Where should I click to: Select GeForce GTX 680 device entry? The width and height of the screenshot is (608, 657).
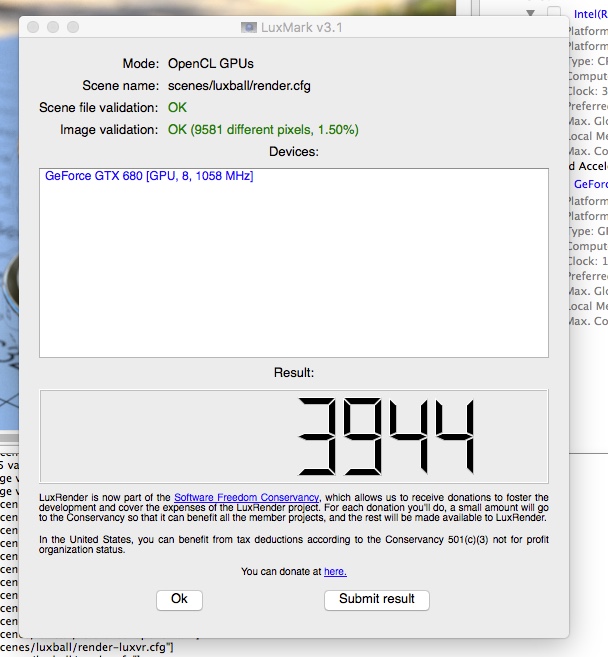coord(149,176)
